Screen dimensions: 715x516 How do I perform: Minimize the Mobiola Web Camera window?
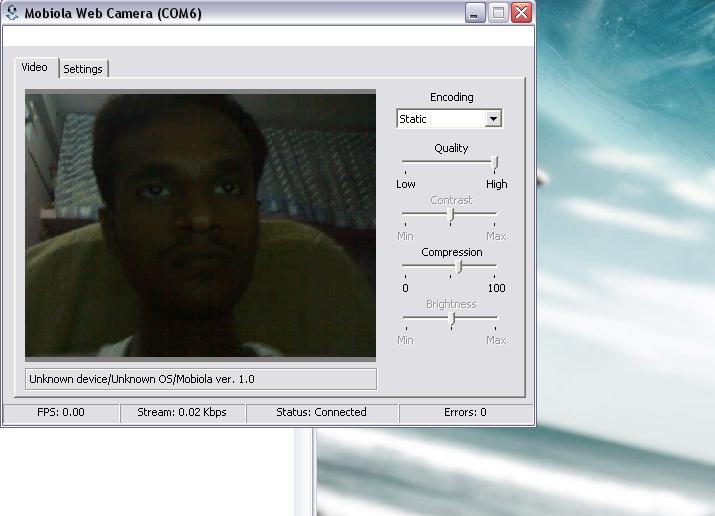click(x=475, y=13)
